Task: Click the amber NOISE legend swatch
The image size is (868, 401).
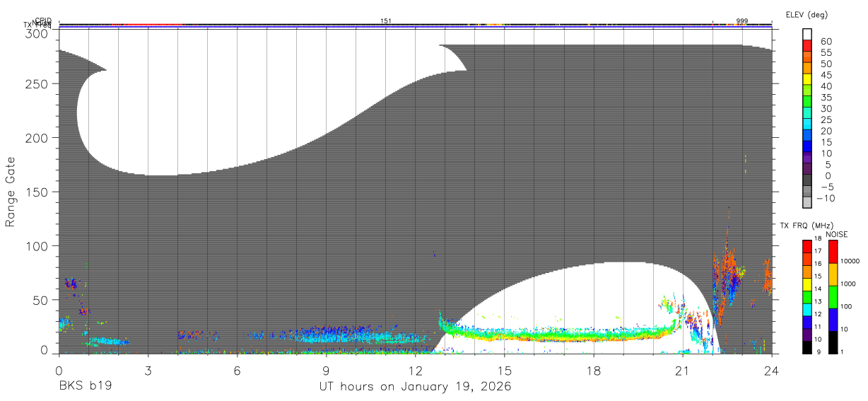Action: pyautogui.click(x=833, y=274)
